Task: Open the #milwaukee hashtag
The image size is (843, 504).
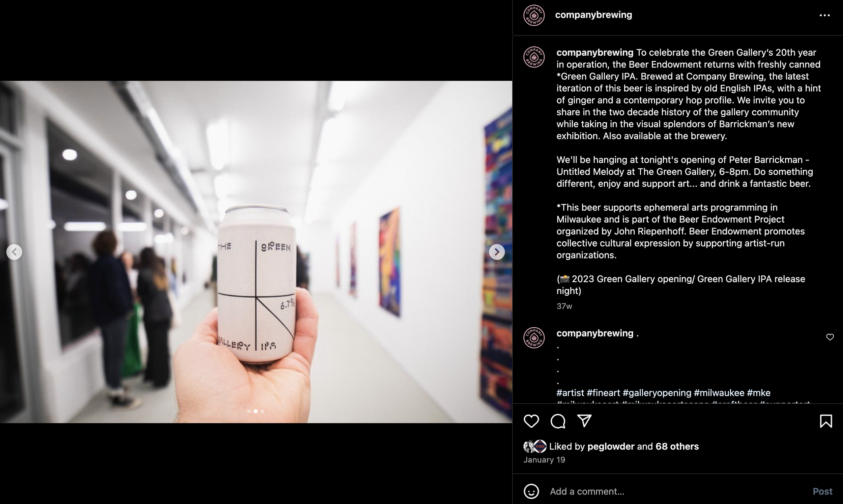Action: click(719, 393)
